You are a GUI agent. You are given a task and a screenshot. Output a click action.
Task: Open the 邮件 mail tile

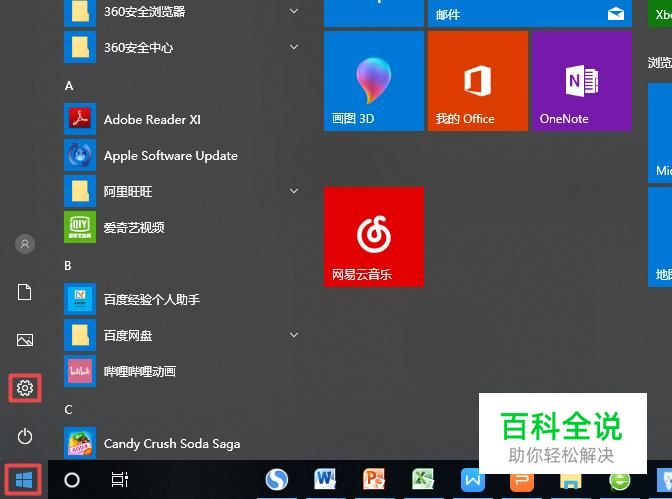(x=530, y=14)
